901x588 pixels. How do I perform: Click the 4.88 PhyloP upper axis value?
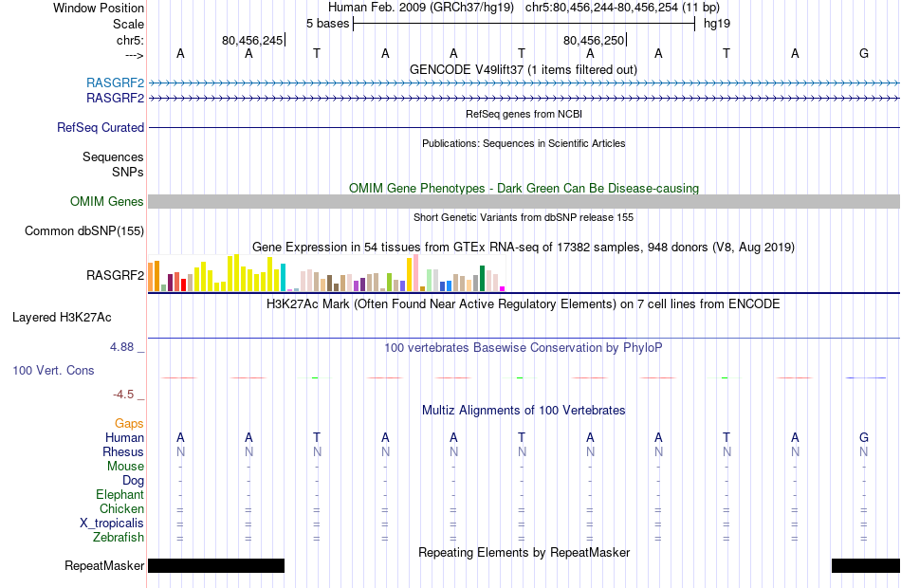coord(121,347)
